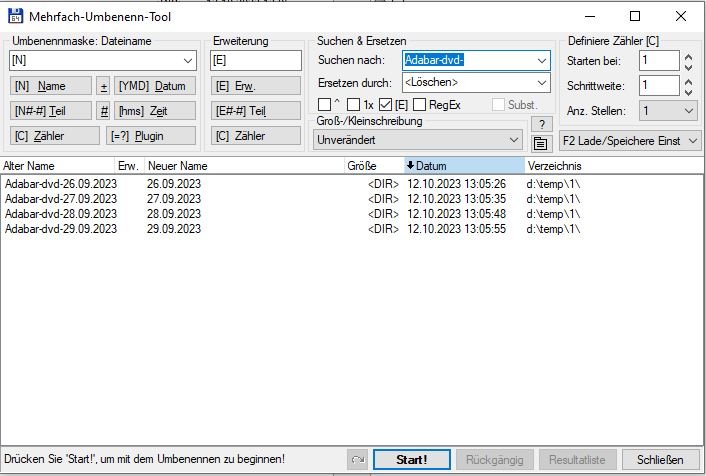Click the Resultatliste button

pos(577,460)
